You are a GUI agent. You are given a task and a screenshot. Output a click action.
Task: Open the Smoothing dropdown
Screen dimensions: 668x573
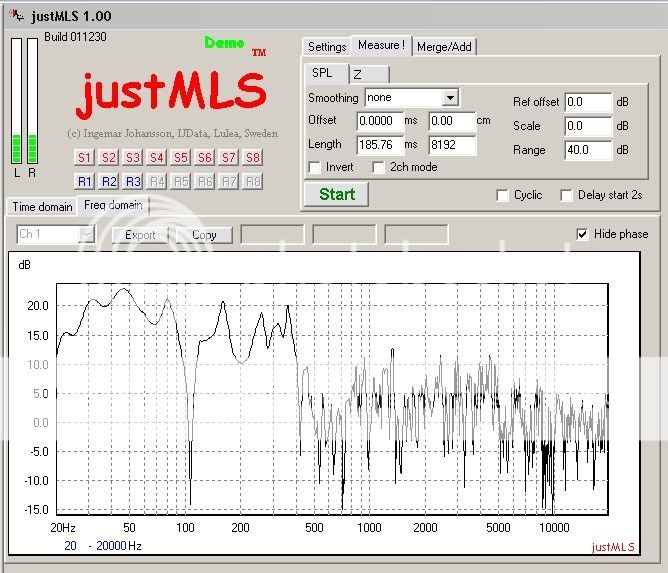(450, 98)
